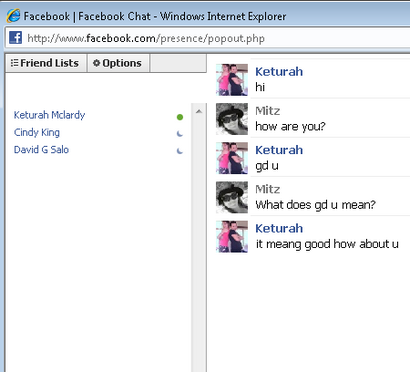410x372 pixels.
Task: Click idle moon icon beside David G Salo
Action: click(180, 151)
